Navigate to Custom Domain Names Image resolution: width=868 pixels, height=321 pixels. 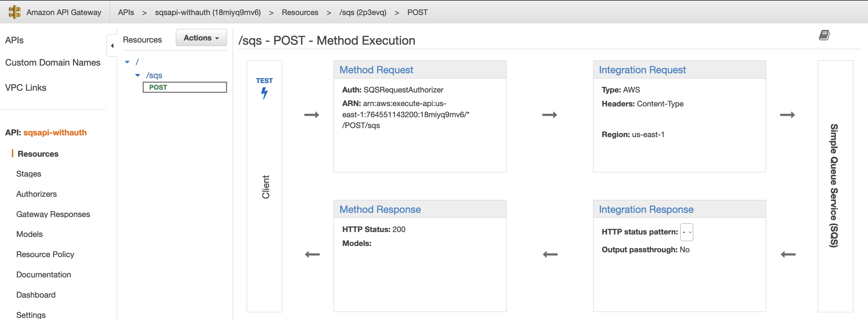point(53,62)
